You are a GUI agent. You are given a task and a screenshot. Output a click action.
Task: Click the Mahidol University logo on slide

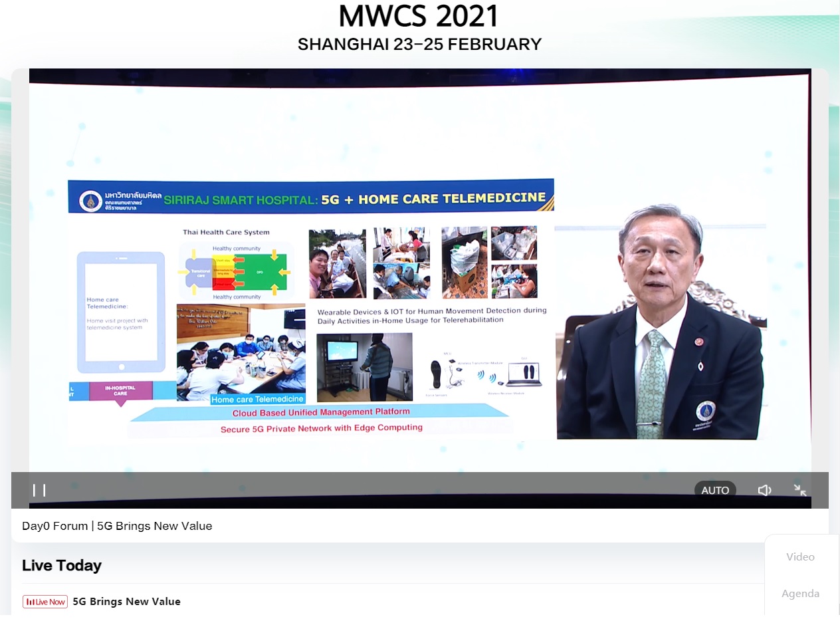point(90,201)
